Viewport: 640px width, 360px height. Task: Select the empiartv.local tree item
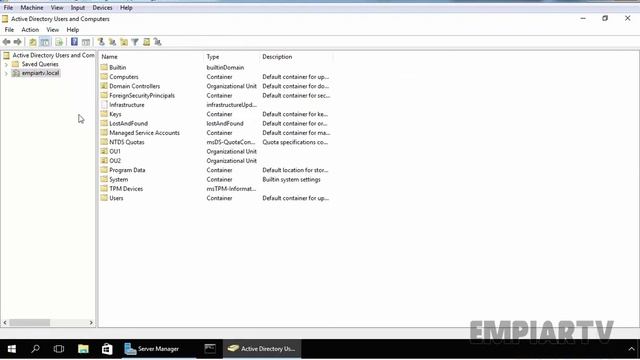40,73
